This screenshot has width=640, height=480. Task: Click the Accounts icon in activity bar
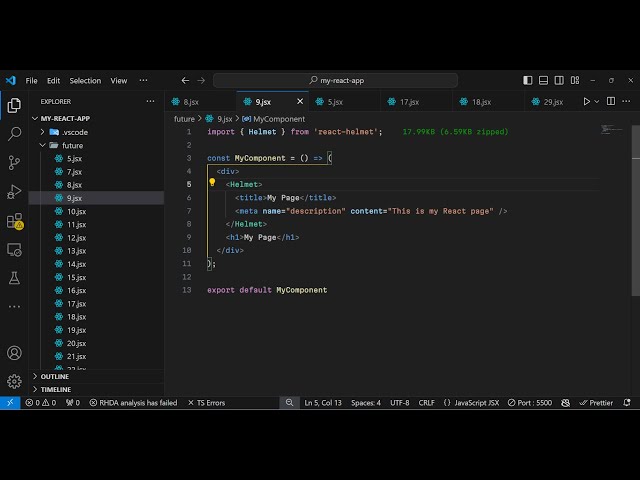(14, 353)
